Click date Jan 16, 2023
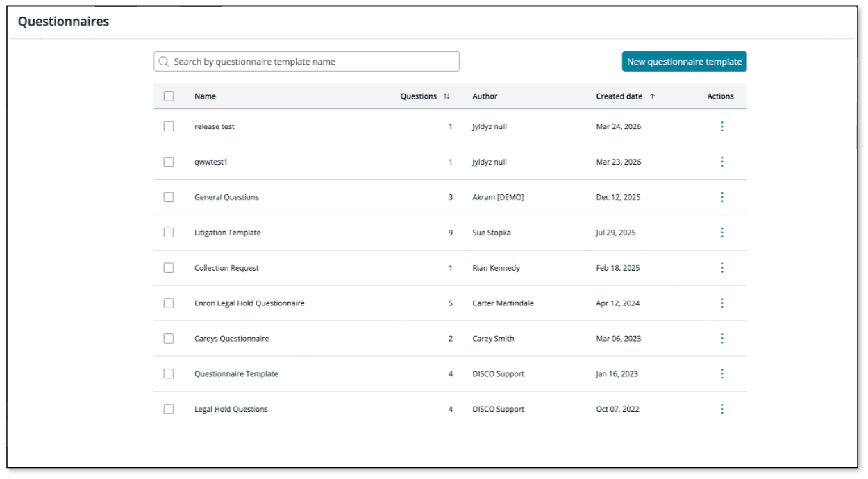868x479 pixels. pos(617,374)
